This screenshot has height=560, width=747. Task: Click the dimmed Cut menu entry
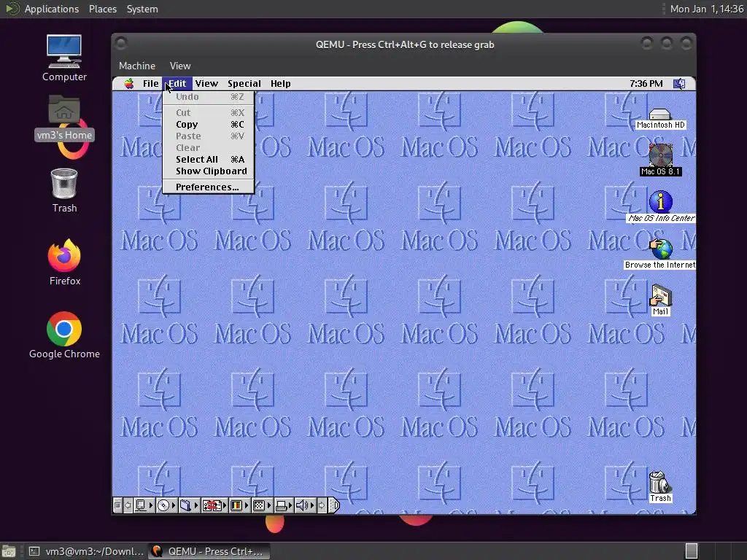(208, 113)
